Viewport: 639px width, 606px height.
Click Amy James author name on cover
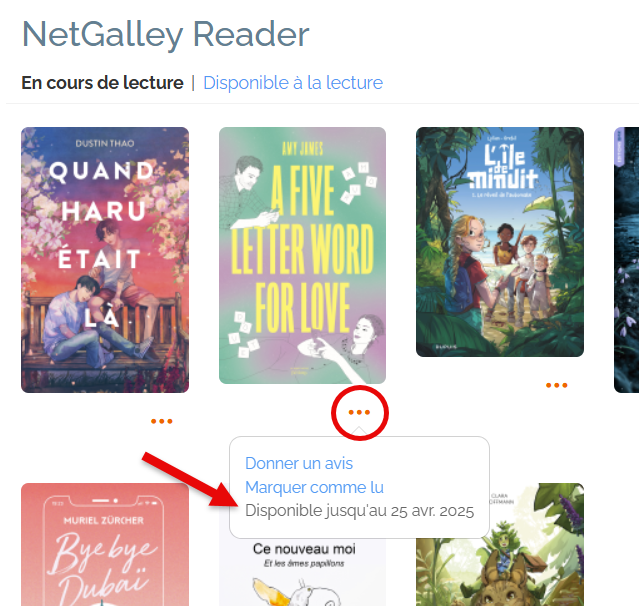point(302,149)
